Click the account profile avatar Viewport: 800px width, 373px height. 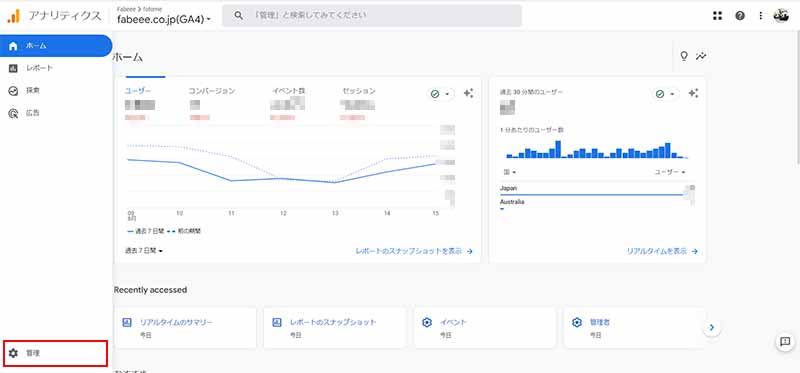coord(781,16)
